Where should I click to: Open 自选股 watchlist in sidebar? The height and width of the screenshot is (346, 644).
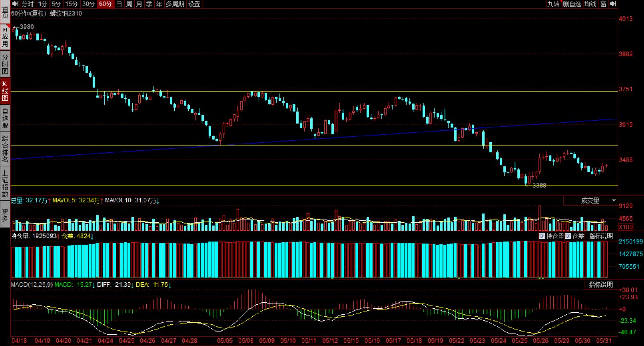(x=5, y=118)
